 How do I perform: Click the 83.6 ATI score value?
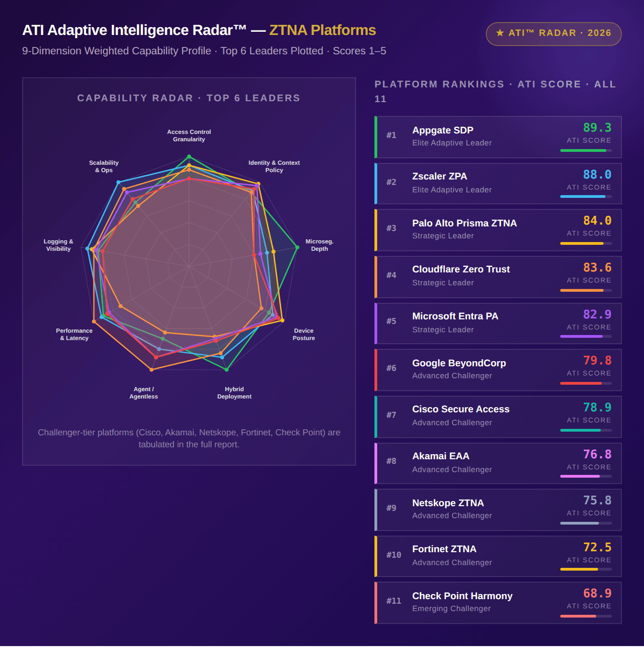click(x=597, y=267)
